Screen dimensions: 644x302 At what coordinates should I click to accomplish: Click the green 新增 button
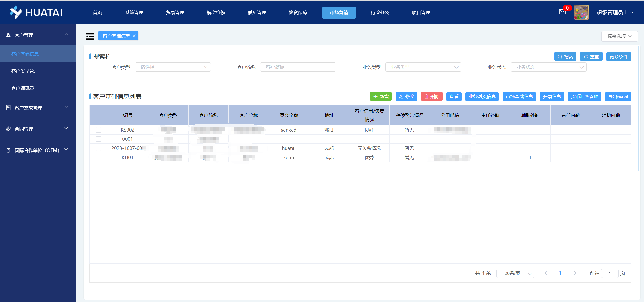pos(381,97)
